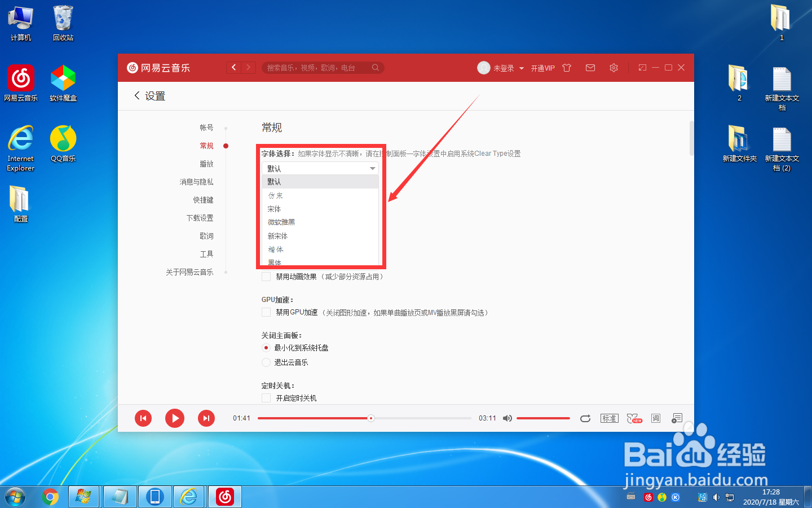This screenshot has height=508, width=812.
Task: Open 回收站 recycle bin
Action: pos(63,23)
